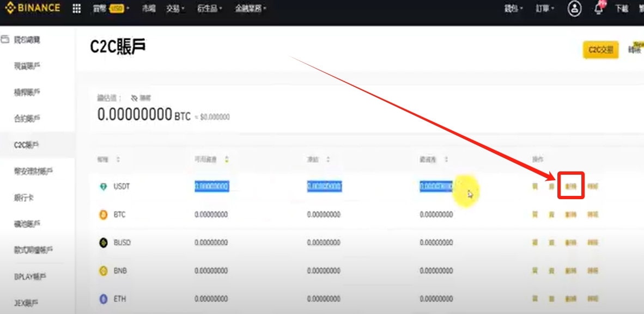Click Transfer (劃轉) in the USDT row
The image size is (644, 314).
[x=571, y=186]
